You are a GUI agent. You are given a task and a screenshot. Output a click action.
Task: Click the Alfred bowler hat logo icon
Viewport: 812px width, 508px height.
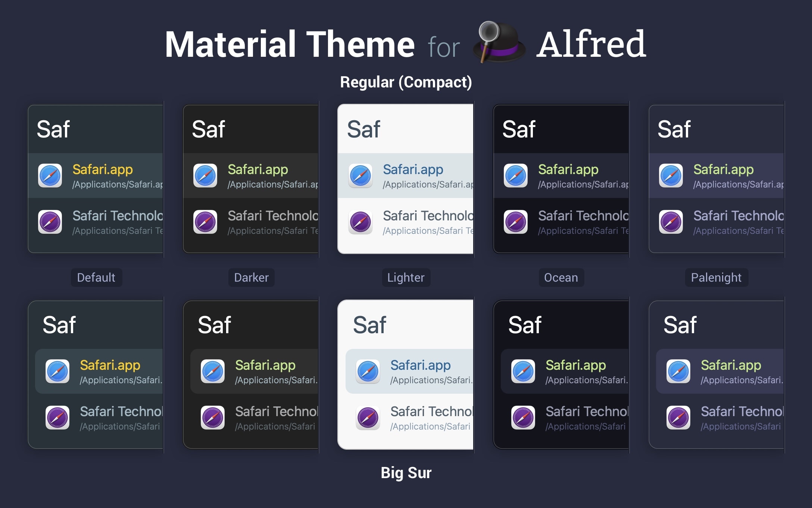[x=499, y=43]
